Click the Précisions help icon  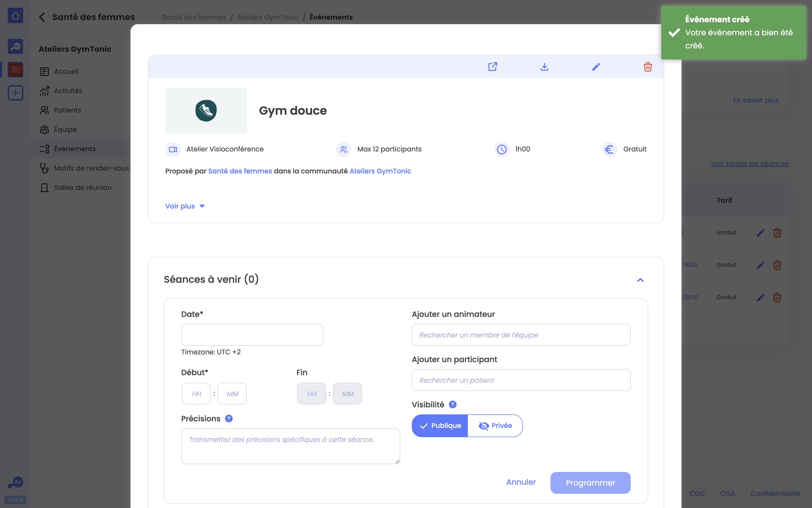229,419
